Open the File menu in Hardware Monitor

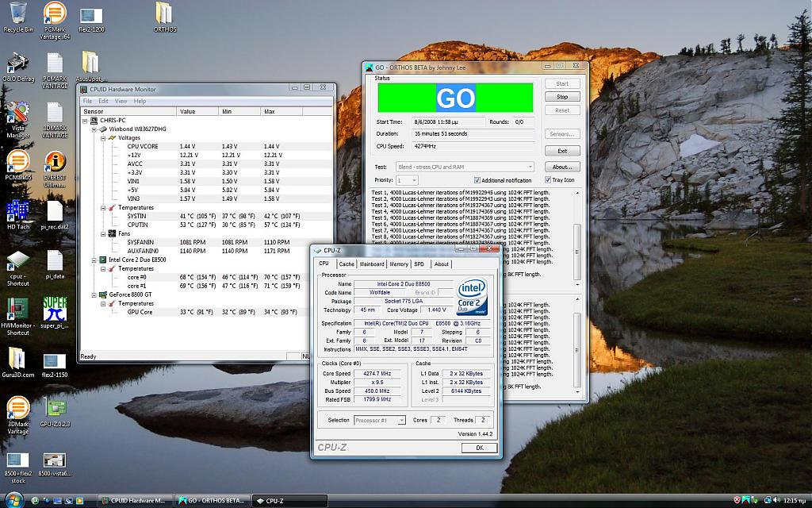(x=87, y=101)
